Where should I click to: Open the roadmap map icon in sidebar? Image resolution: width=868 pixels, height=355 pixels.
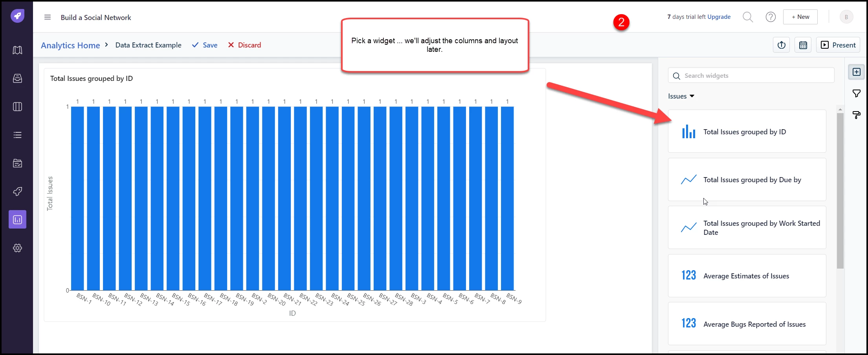pyautogui.click(x=17, y=50)
